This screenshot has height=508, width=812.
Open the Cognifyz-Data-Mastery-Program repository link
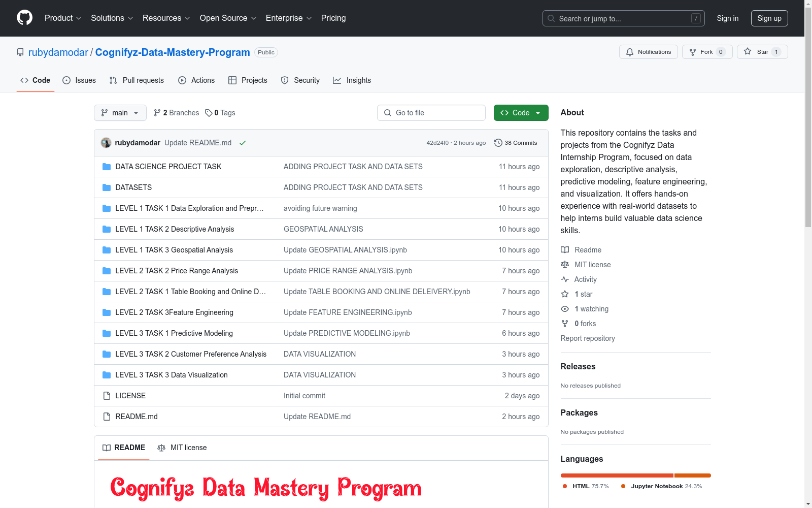click(173, 52)
